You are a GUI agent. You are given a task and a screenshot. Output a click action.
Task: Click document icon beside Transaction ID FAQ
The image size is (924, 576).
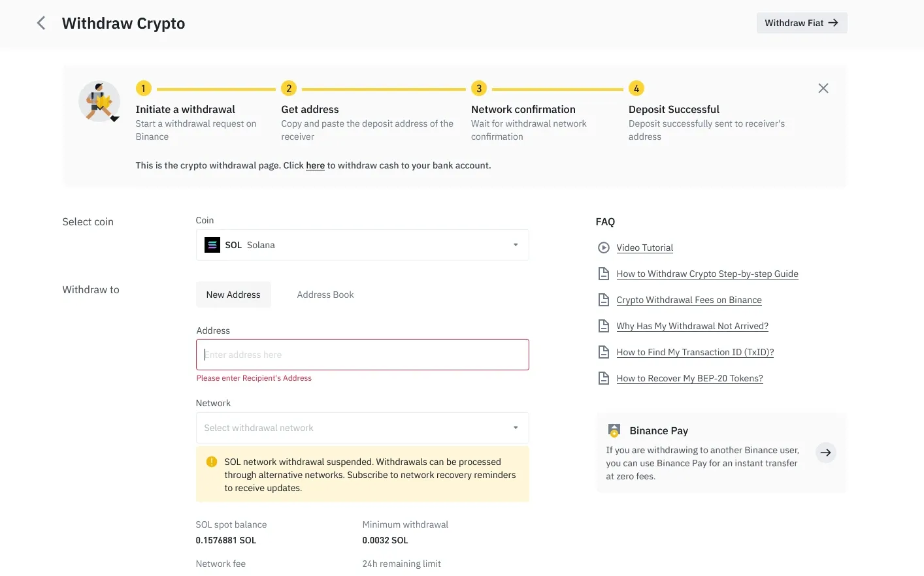(604, 352)
